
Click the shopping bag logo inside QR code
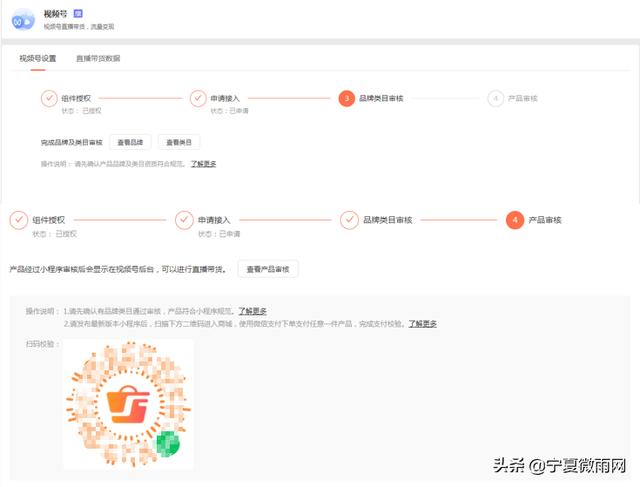point(128,404)
